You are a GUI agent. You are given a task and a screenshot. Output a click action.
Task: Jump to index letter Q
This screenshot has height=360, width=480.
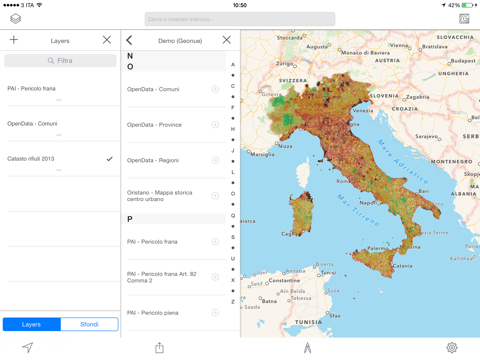pyautogui.click(x=233, y=215)
